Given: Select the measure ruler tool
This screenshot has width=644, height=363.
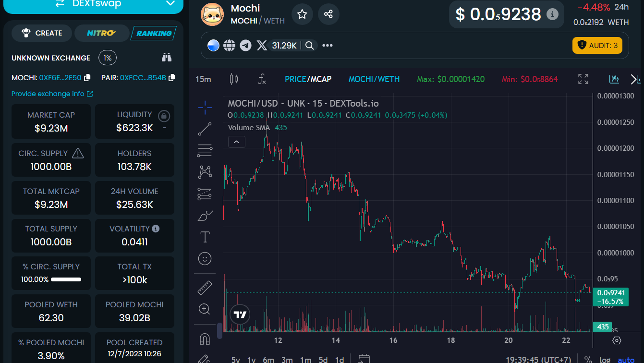Looking at the screenshot, I should 205,288.
